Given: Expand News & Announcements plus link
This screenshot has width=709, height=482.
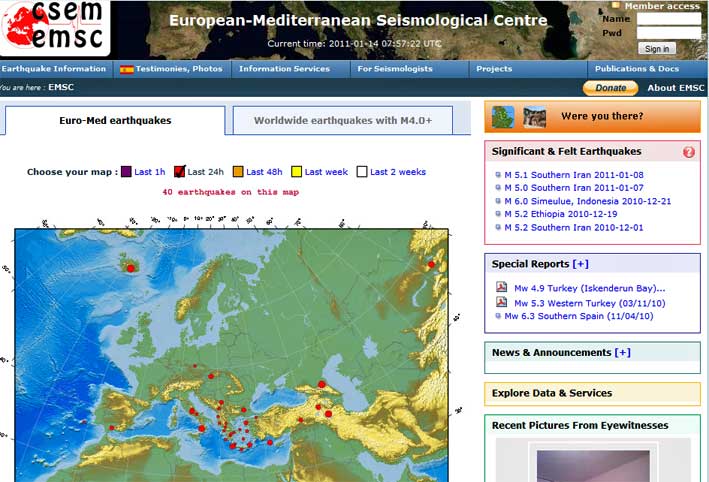Looking at the screenshot, I should pos(622,352).
